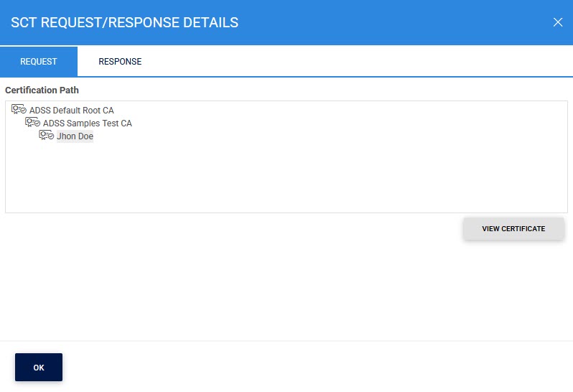
Task: Click the Certification Path heading label
Action: [42, 90]
